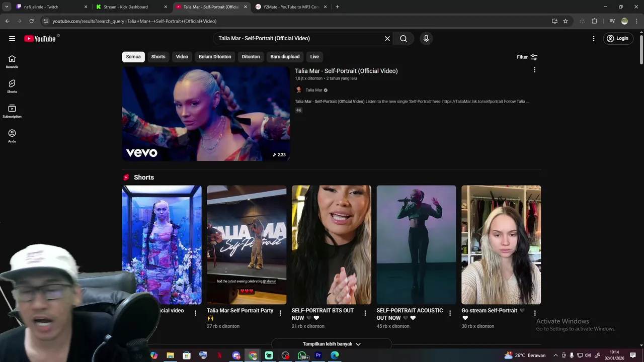
Task: Select the Belum Ditonton filter chip
Action: click(215, 57)
